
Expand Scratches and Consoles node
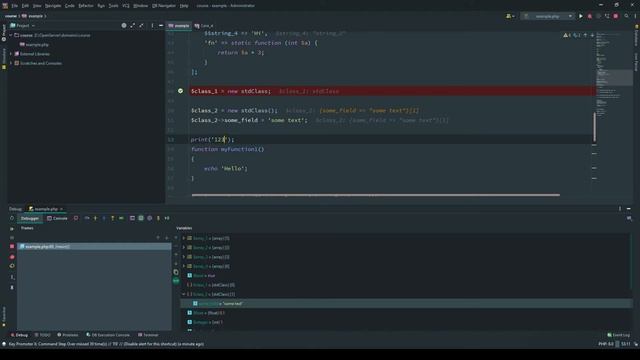[11, 63]
